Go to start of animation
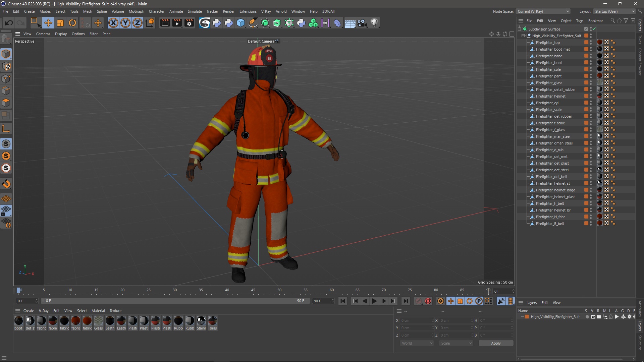 point(343,301)
